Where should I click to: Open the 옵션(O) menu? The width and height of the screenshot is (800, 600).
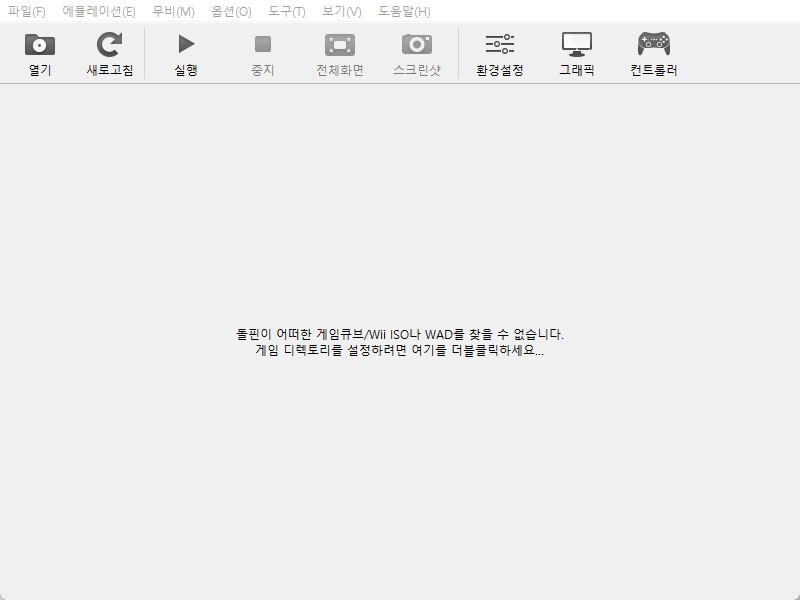pyautogui.click(x=231, y=11)
